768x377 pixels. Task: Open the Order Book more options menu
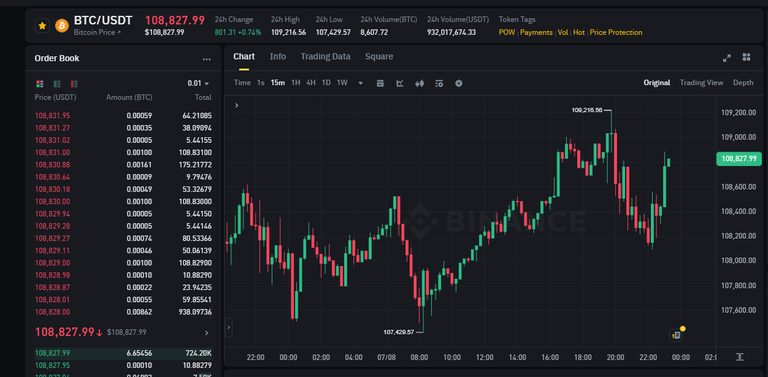point(207,59)
